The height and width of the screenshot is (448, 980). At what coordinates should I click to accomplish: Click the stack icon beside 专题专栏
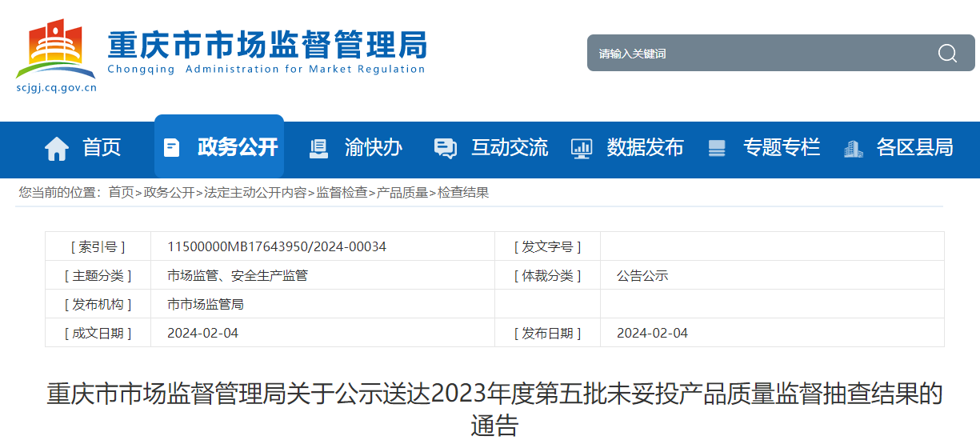(717, 148)
